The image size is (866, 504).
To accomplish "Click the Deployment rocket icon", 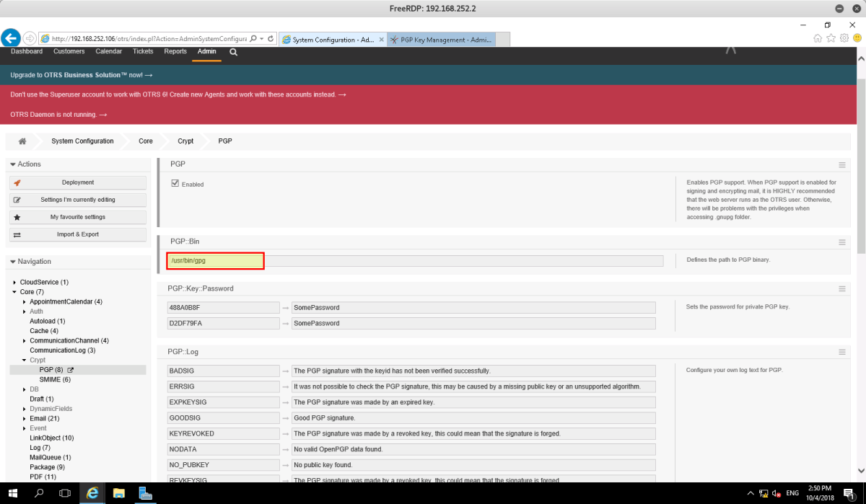I will click(18, 182).
